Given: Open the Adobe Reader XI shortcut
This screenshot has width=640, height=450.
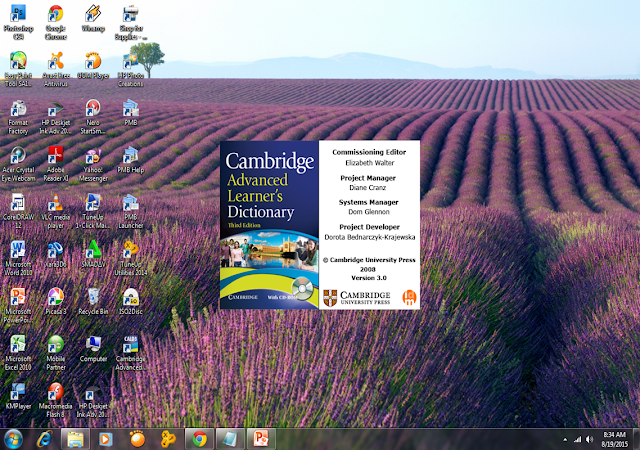Looking at the screenshot, I should 56,165.
